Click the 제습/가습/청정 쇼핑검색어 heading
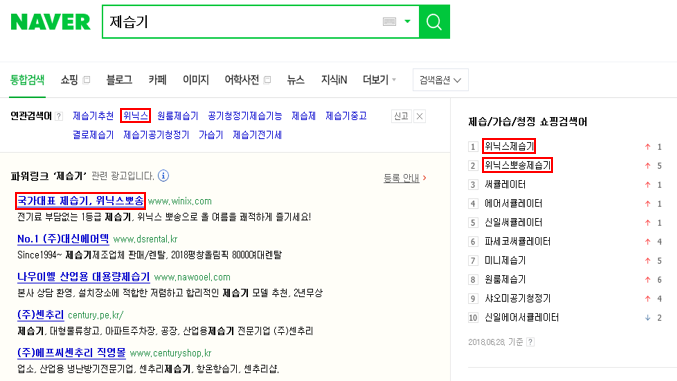The width and height of the screenshot is (677, 381). [528, 122]
